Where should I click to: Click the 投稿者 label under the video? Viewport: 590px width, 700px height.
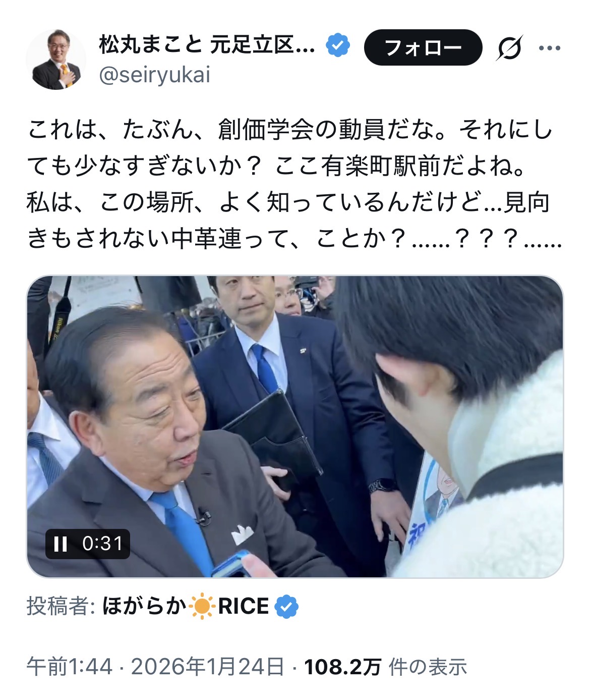pyautogui.click(x=60, y=606)
